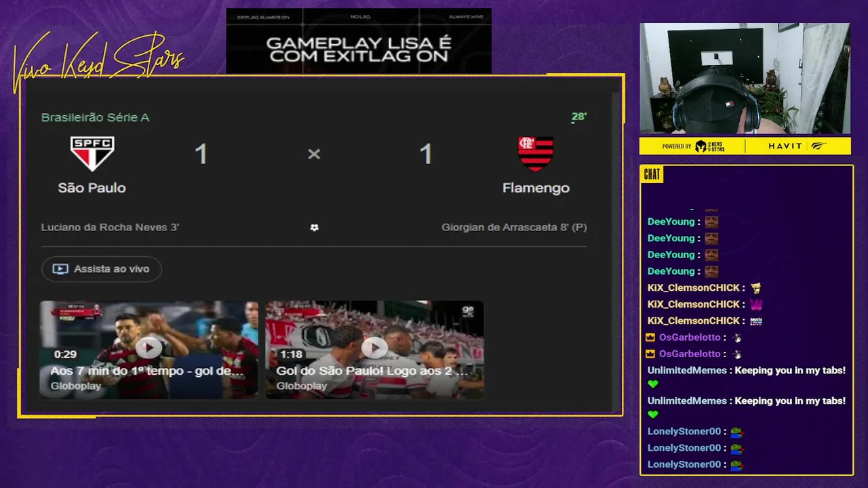
Task: Click the first KiX_ClemsonCHICK username in chat
Action: click(x=694, y=288)
